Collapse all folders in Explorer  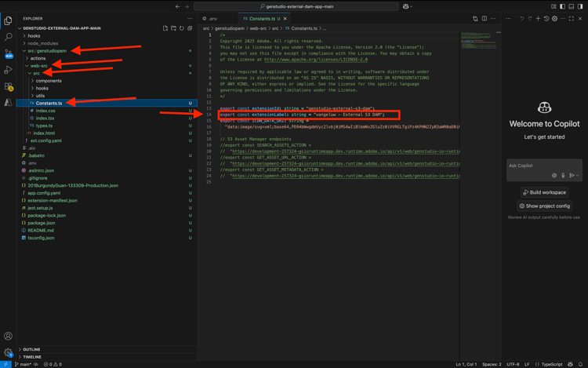pos(190,28)
